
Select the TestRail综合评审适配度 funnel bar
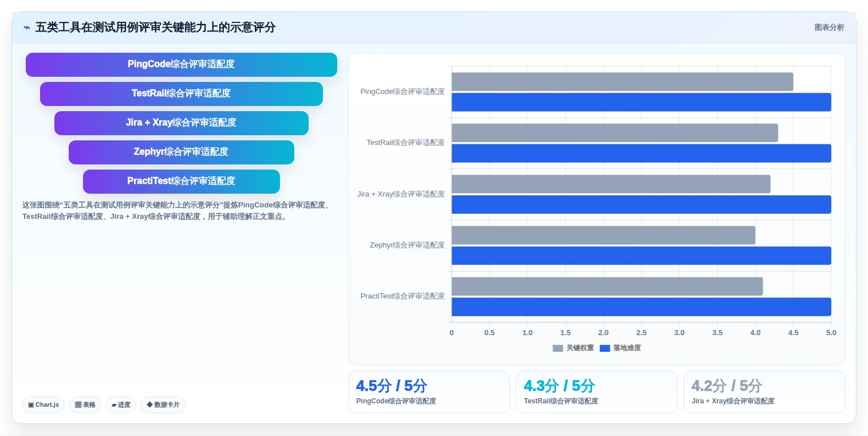click(x=182, y=94)
